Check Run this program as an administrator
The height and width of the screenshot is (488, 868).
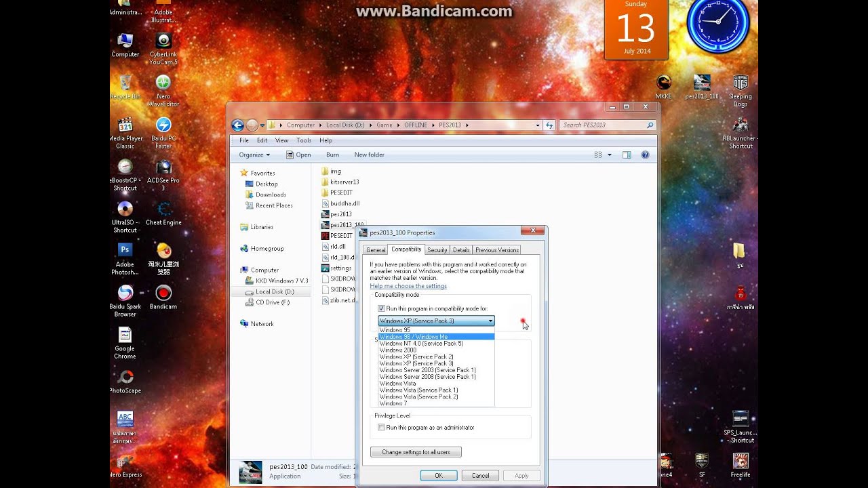click(x=381, y=428)
